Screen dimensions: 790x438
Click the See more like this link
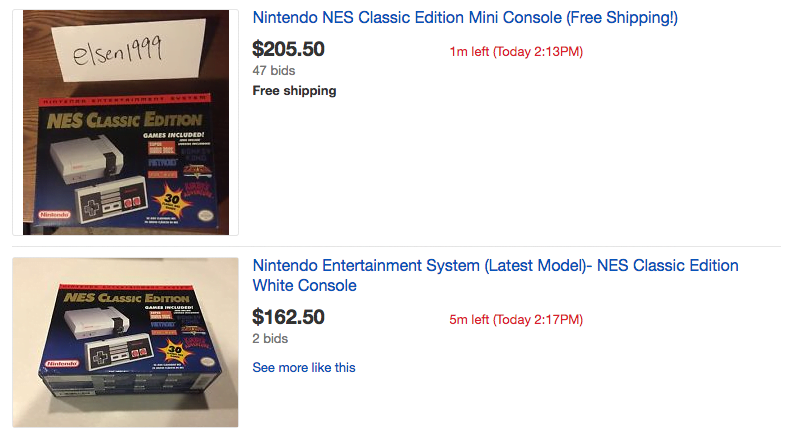click(x=303, y=367)
